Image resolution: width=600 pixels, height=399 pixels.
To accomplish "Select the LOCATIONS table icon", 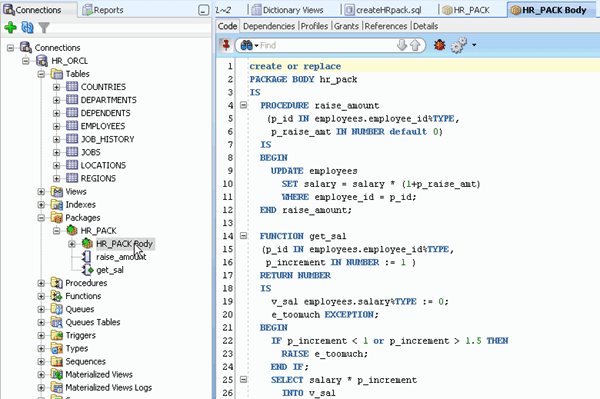I will [x=72, y=165].
